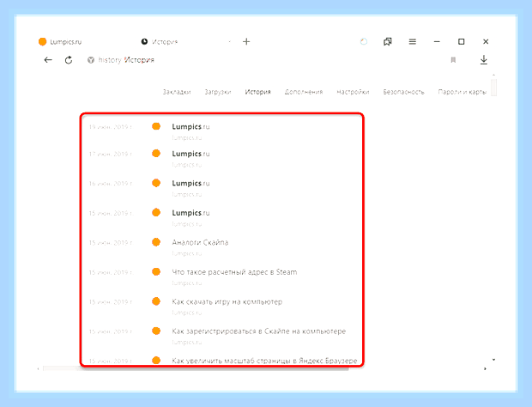Click the vertical scrollbar thumb
The width and height of the screenshot is (532, 407).
494,88
